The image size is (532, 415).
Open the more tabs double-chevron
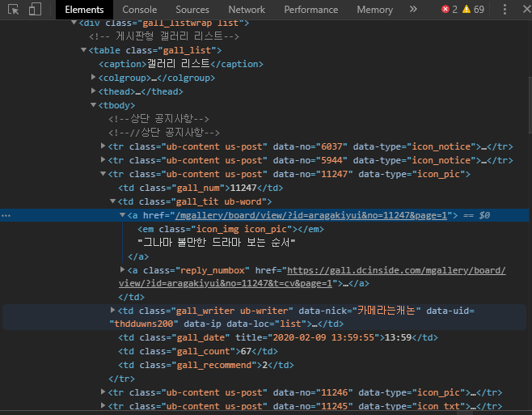413,10
